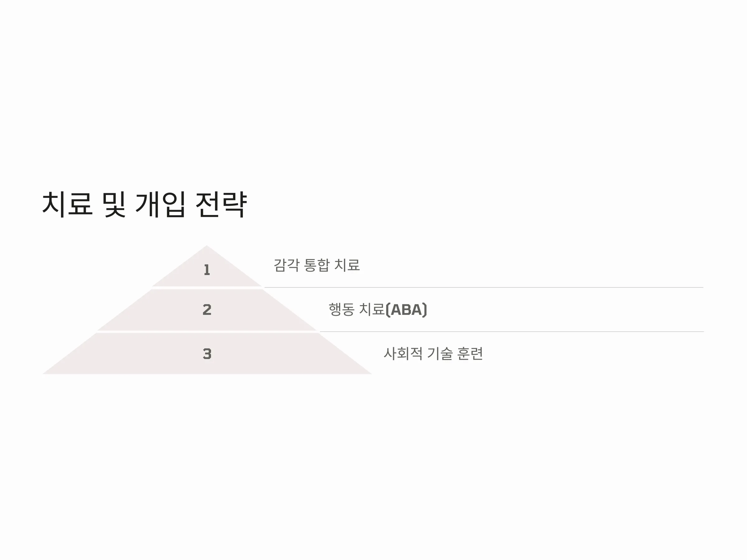This screenshot has height=560, width=747.
Task: Click the word "사회적" in the third label
Action: pos(403,354)
